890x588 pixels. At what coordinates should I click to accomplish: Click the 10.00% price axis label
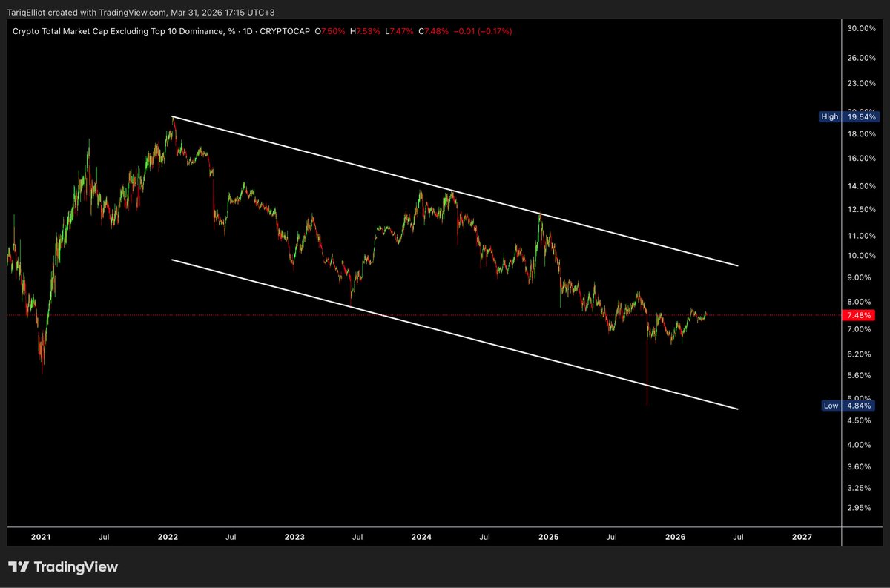click(x=861, y=256)
